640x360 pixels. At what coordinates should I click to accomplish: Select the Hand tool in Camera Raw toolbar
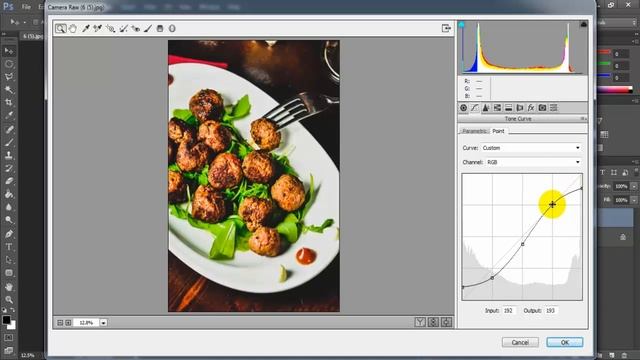point(73,28)
